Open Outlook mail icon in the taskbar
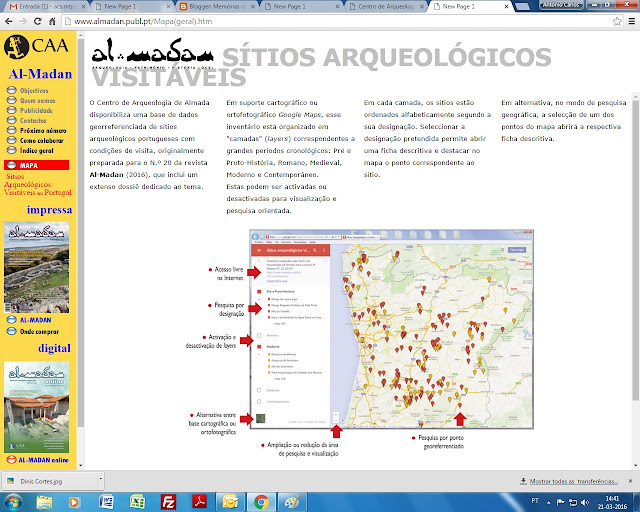640x512 pixels. click(230, 502)
